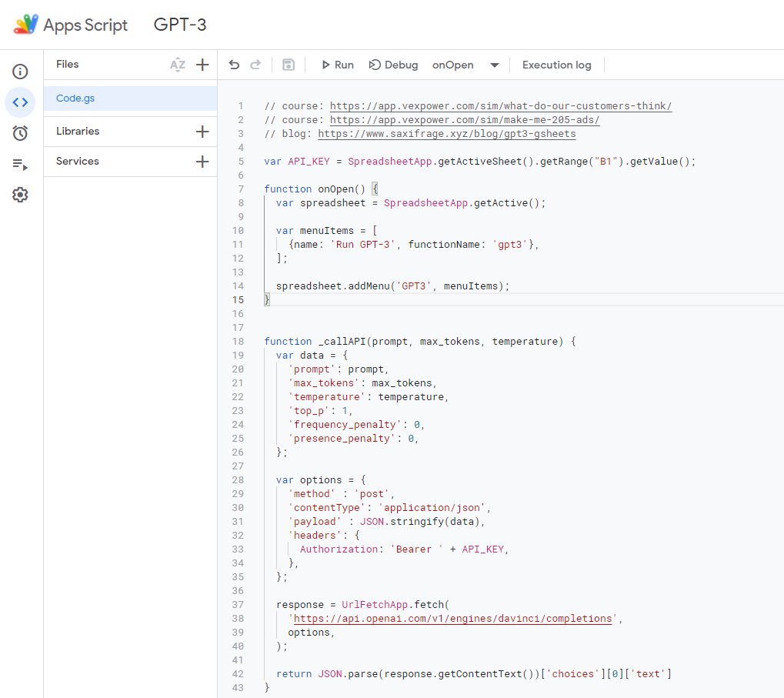
Task: Open the Editor code icon in sidebar
Action: [20, 102]
